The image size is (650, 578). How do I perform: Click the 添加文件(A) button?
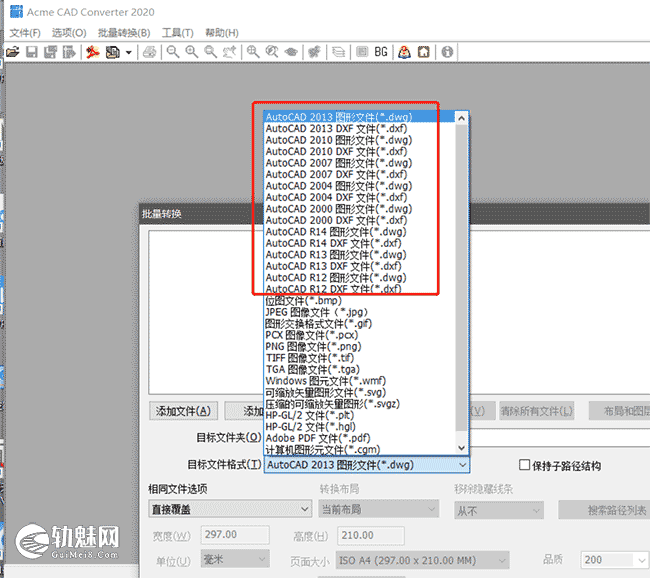point(183,411)
